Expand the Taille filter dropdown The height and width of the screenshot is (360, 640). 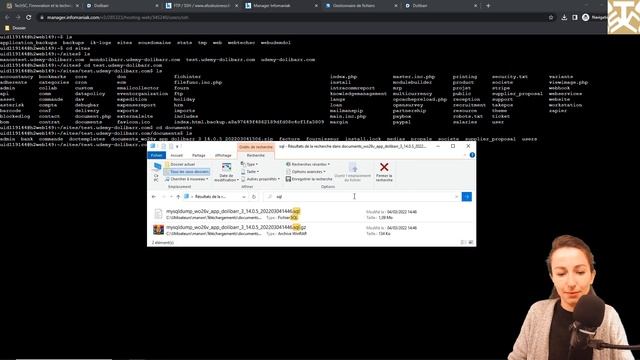250,171
